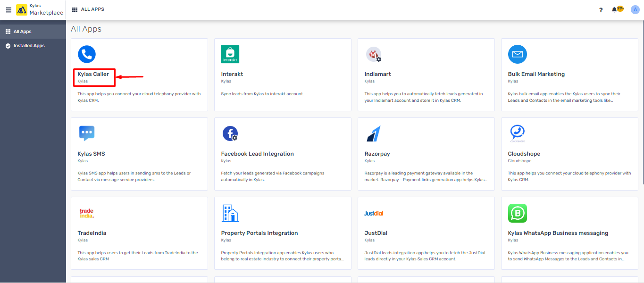Screen dimensions: 644x283
Task: Click the Facebook Lead Integration description text
Action: (x=273, y=176)
